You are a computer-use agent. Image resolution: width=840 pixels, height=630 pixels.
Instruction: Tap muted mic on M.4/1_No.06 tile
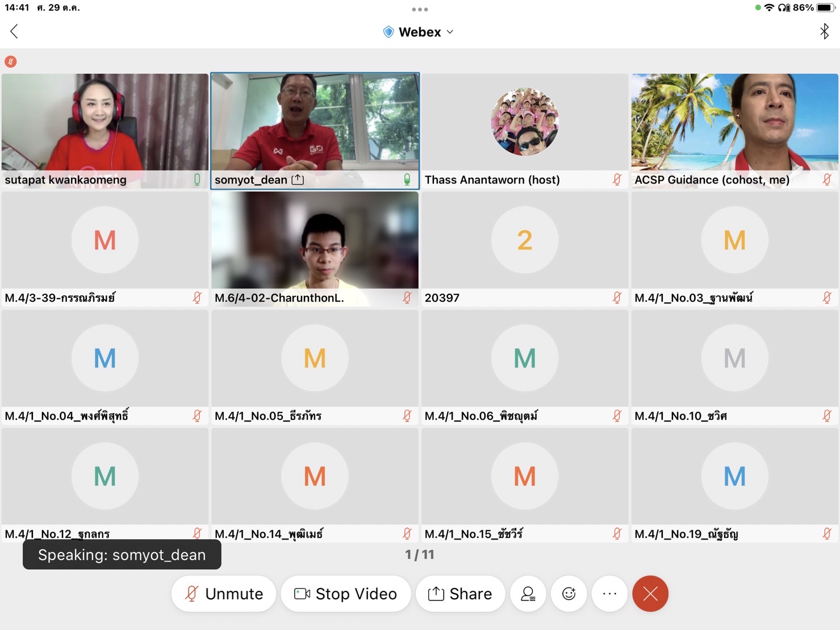point(617,416)
